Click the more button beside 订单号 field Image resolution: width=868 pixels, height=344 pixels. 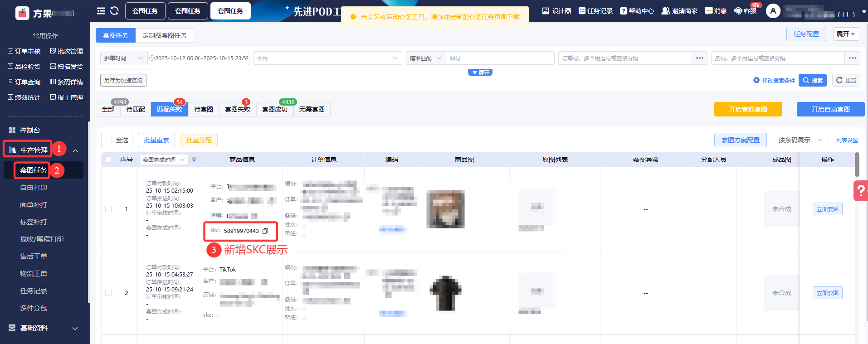pos(700,58)
